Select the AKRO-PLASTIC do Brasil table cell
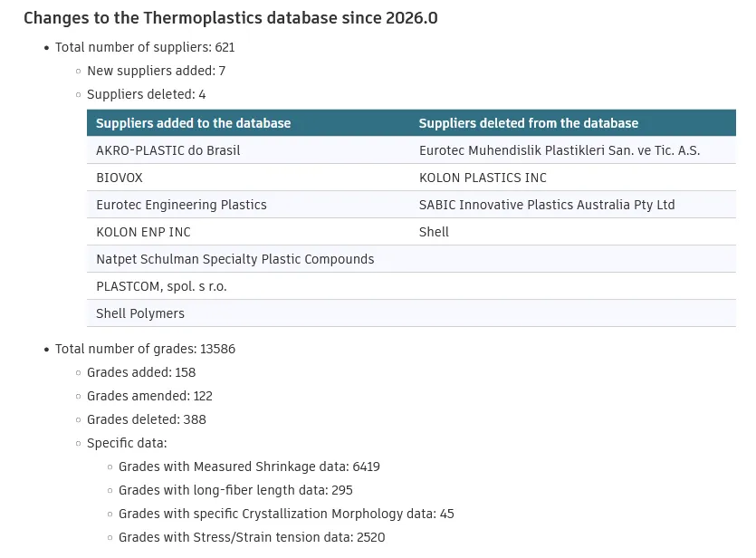 pyautogui.click(x=168, y=150)
